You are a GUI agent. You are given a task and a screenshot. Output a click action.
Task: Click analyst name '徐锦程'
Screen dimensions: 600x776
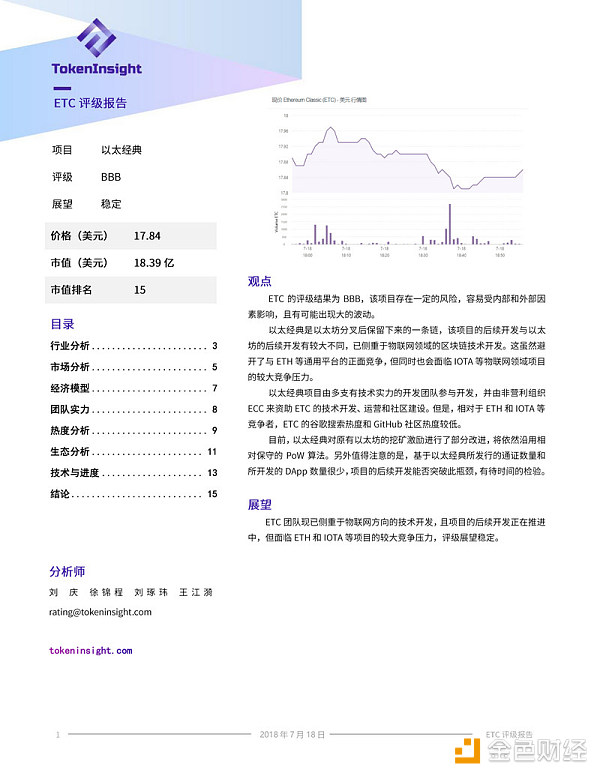tap(106, 592)
